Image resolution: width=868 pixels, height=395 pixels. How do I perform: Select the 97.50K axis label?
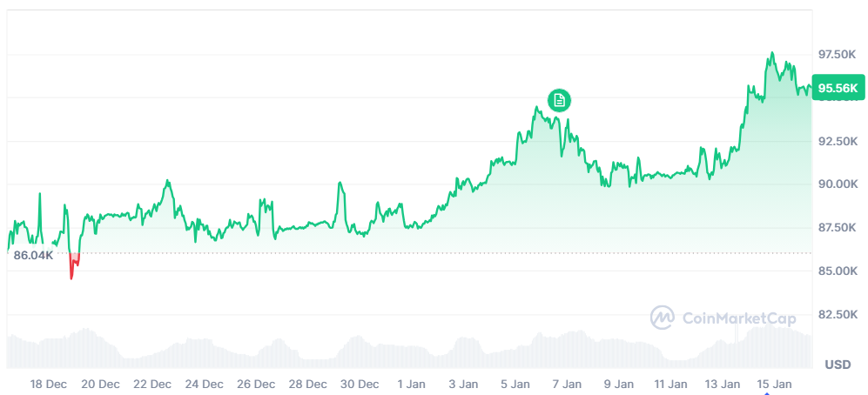click(838, 54)
